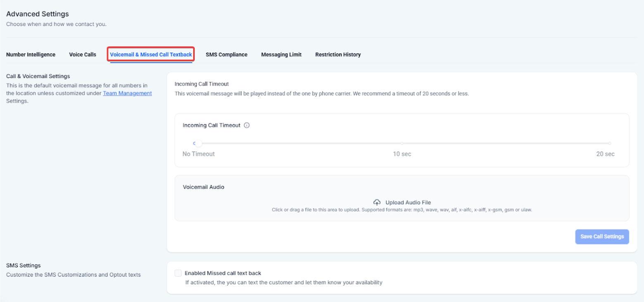The height and width of the screenshot is (302, 644).
Task: Enable the Missed call text back checkbox
Action: click(x=178, y=273)
